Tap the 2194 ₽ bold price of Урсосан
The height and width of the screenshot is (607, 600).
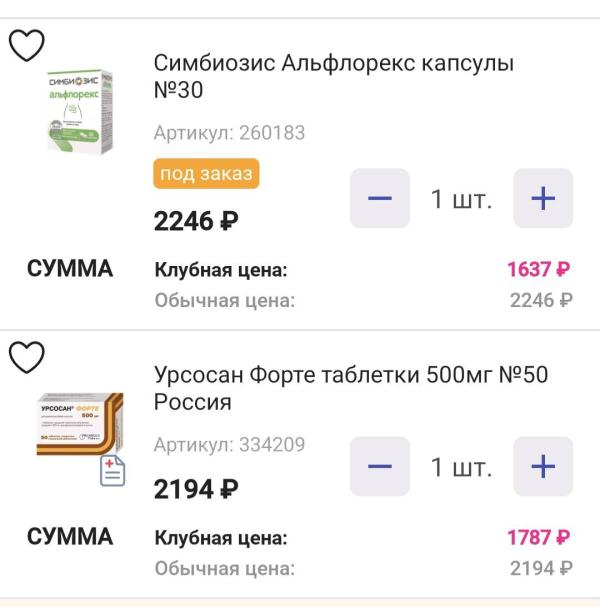click(196, 489)
